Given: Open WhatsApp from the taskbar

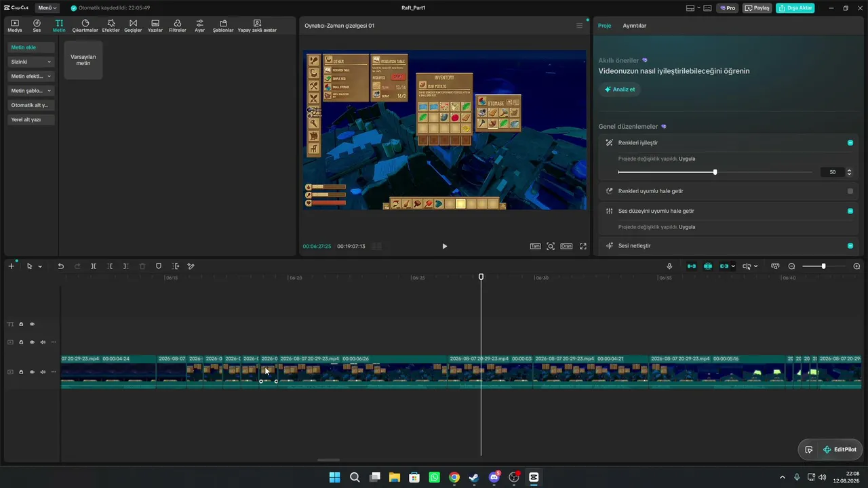Looking at the screenshot, I should point(434,477).
